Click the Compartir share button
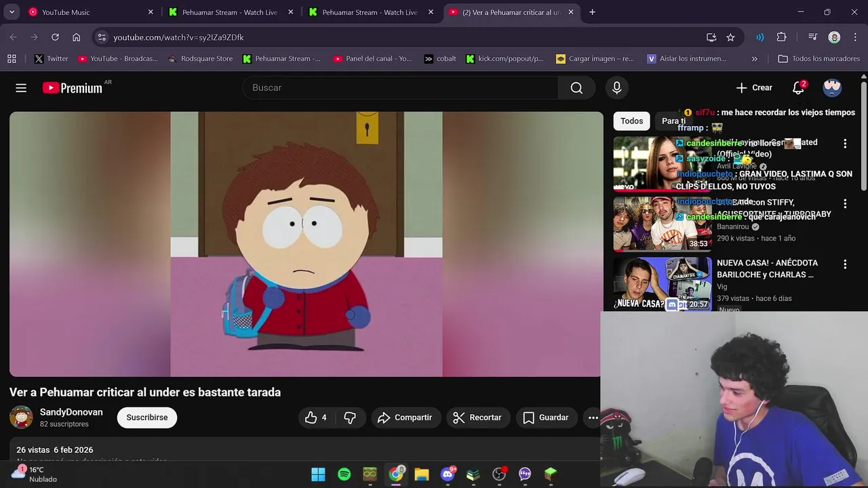 pos(406,418)
